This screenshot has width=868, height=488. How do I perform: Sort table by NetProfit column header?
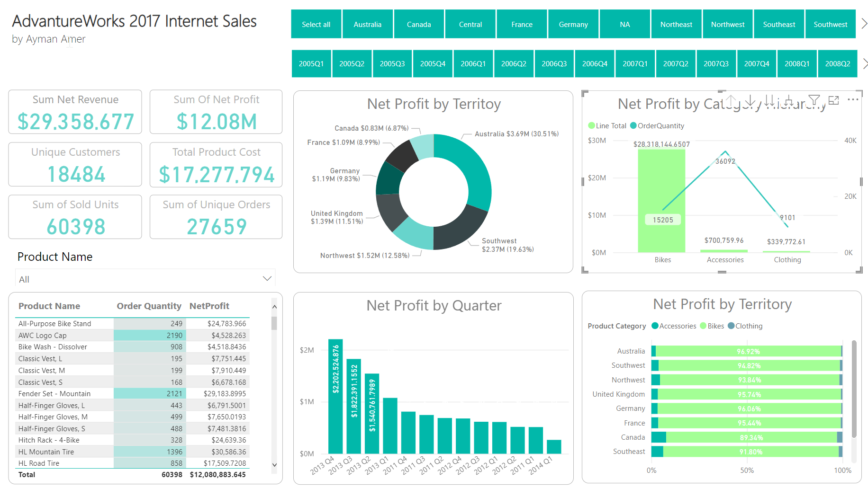(x=209, y=306)
